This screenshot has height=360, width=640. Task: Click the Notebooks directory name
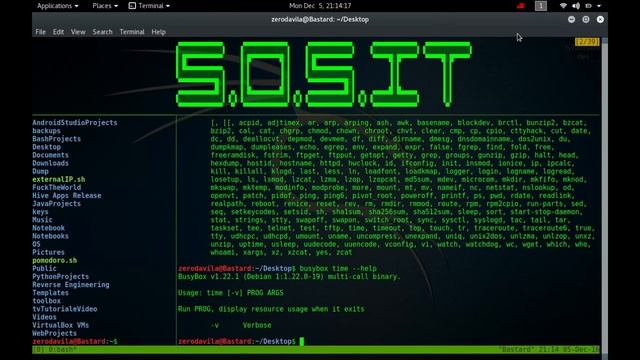click(51, 236)
